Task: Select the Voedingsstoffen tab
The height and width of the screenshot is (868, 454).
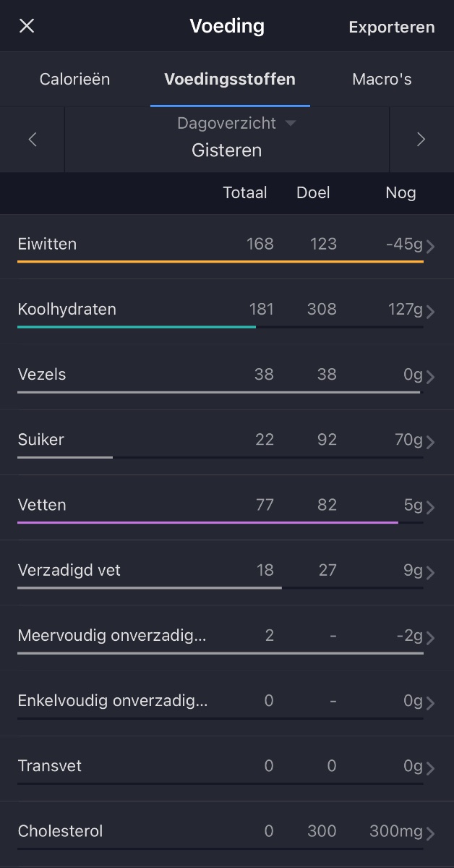Action: coord(230,80)
